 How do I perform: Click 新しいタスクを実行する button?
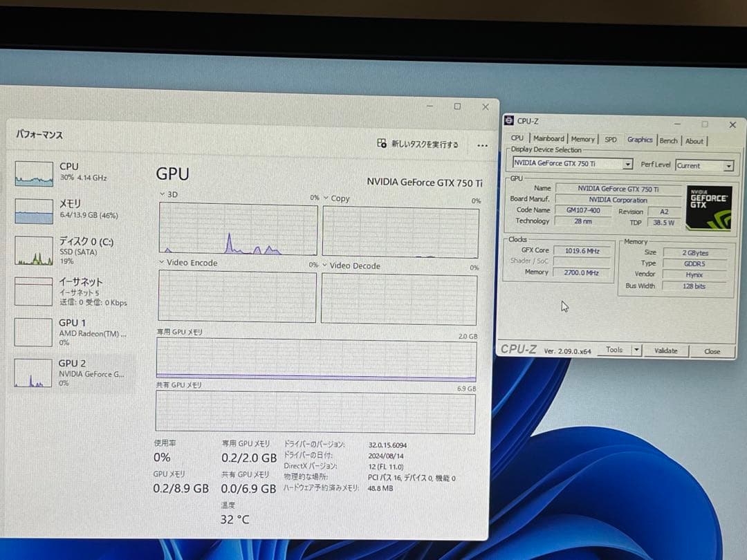click(418, 143)
